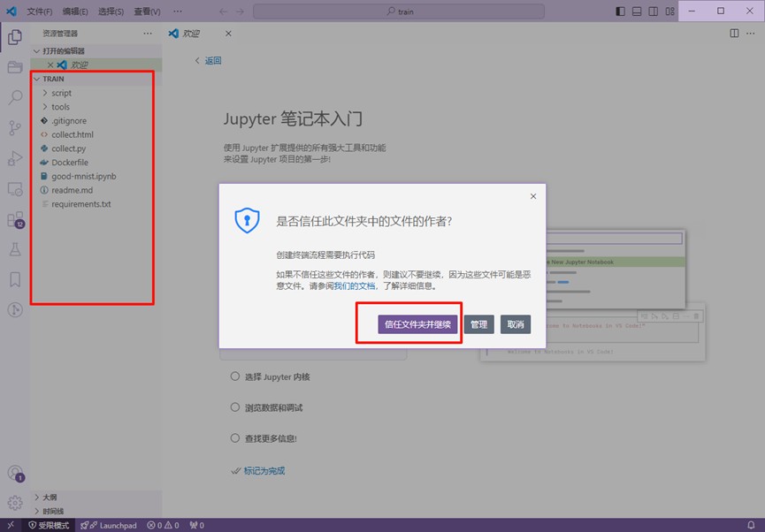Open the Git graph circular icon

tap(15, 309)
